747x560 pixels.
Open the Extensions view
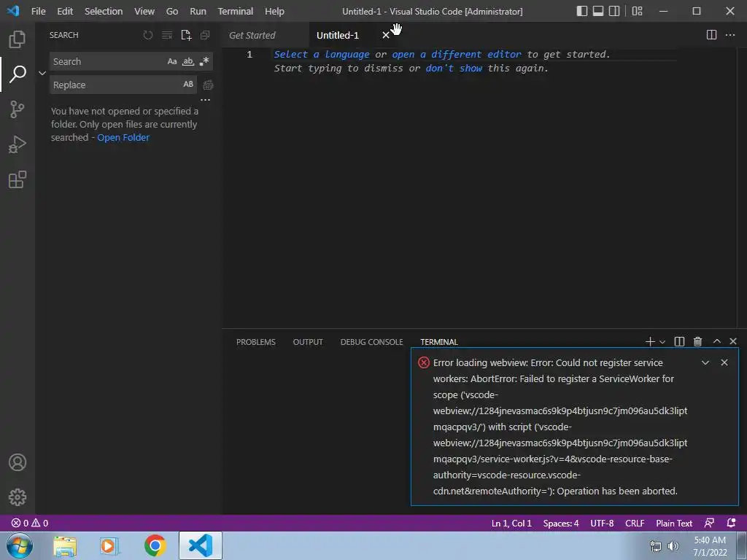point(18,179)
